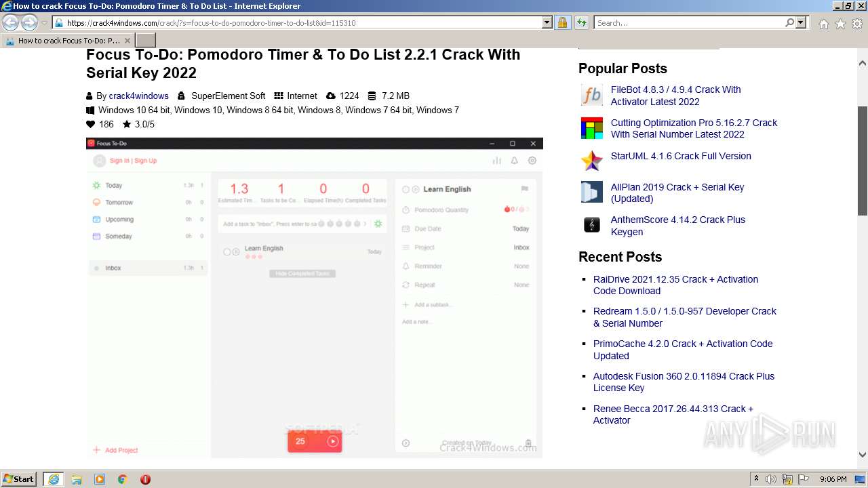Click the '1224' download count text
The image size is (868, 488).
tap(349, 96)
